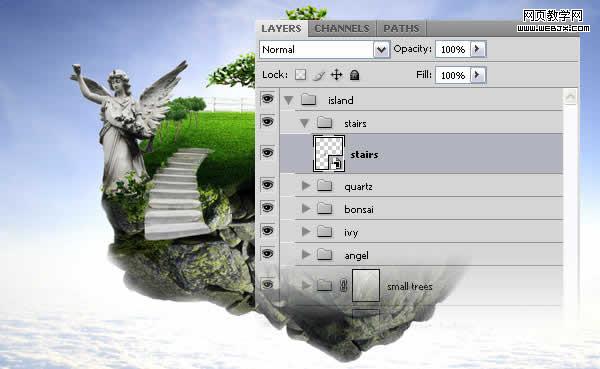Toggle visibility of the stairs group
Image resolution: width=600 pixels, height=369 pixels.
pyautogui.click(x=267, y=122)
